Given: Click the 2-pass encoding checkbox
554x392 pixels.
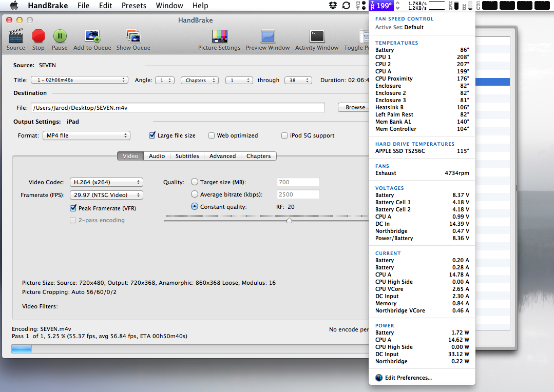Looking at the screenshot, I should point(73,220).
